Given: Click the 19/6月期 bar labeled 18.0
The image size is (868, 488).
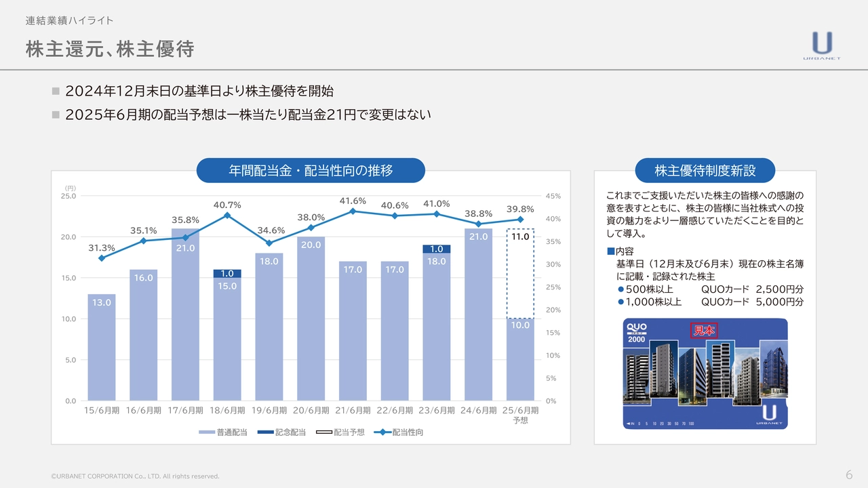Looking at the screenshot, I should point(269,327).
